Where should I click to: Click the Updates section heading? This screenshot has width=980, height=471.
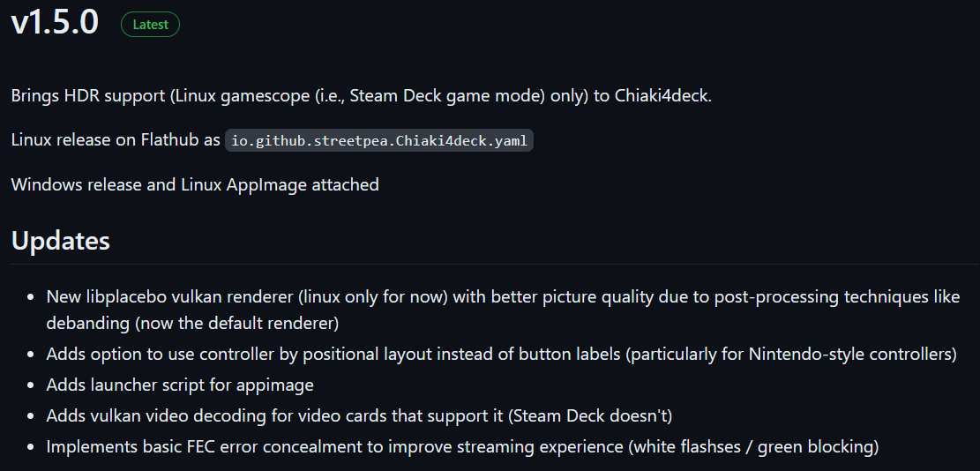point(61,241)
